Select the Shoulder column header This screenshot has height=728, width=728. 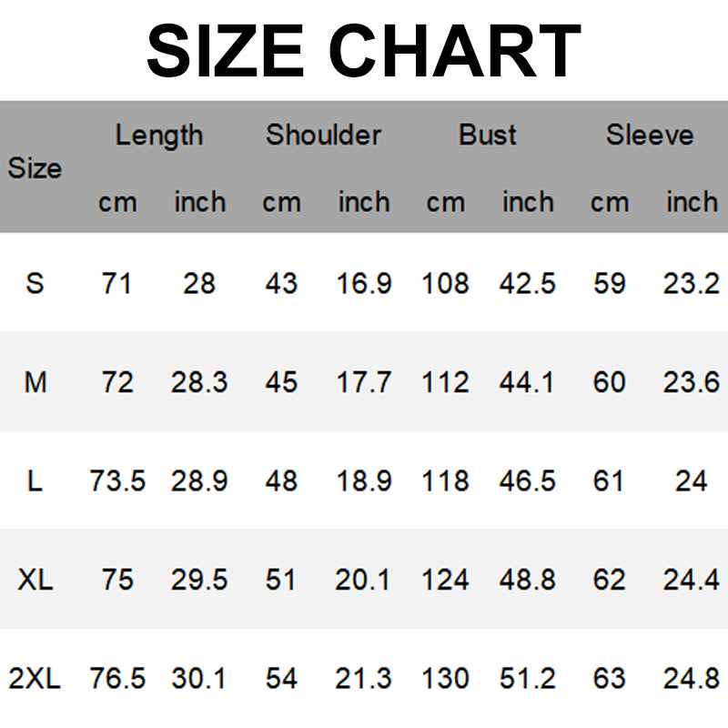pos(323,136)
